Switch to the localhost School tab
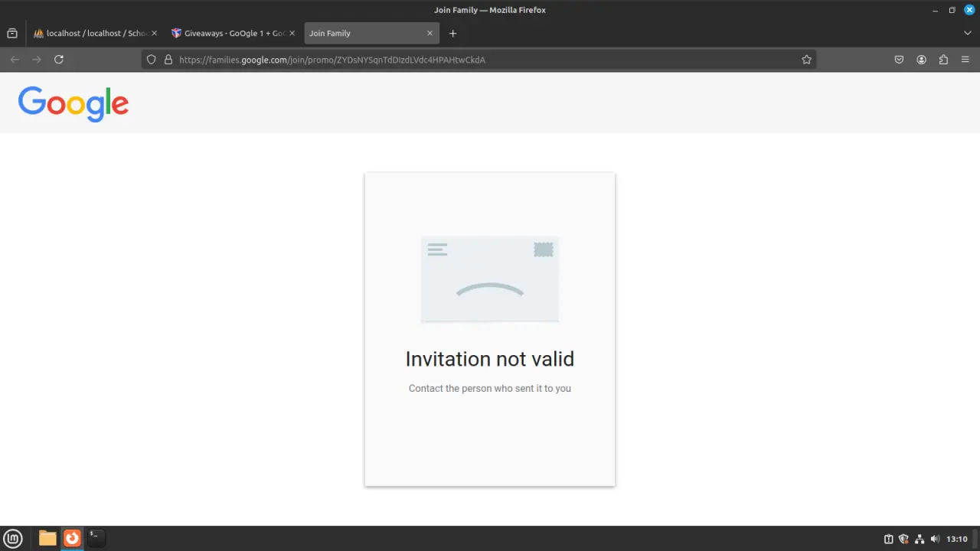The height and width of the screenshot is (551, 980). click(x=95, y=34)
